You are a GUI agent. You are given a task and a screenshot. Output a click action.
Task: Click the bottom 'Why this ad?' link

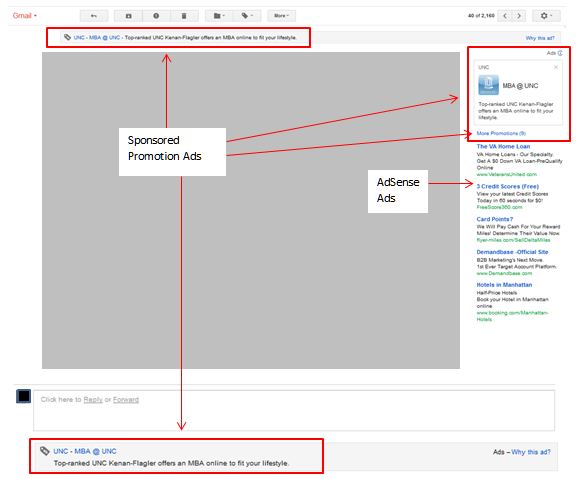(531, 452)
